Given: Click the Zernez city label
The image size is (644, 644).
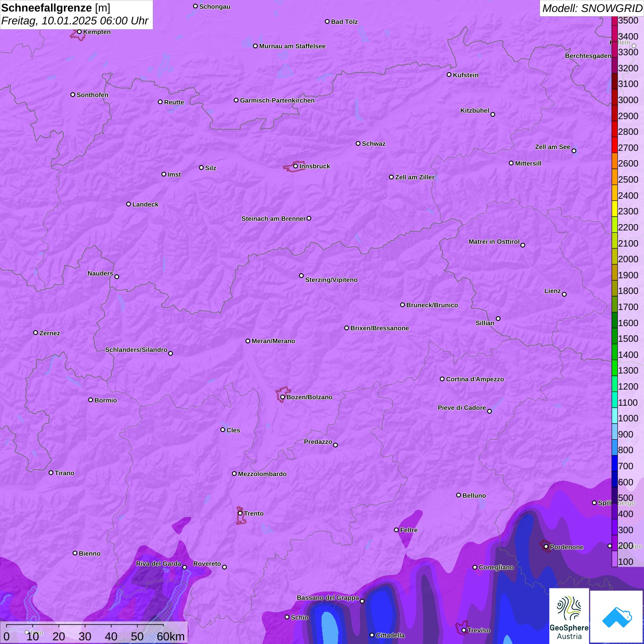Looking at the screenshot, I should (50, 333).
